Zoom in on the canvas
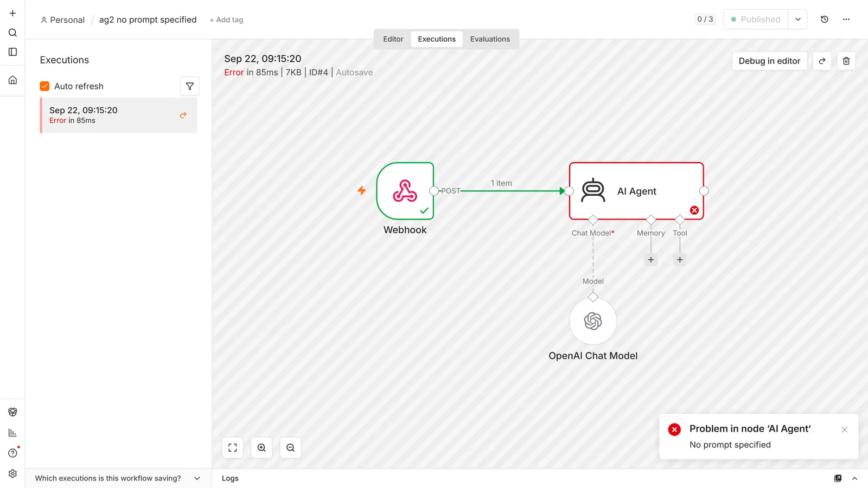 [x=261, y=448]
